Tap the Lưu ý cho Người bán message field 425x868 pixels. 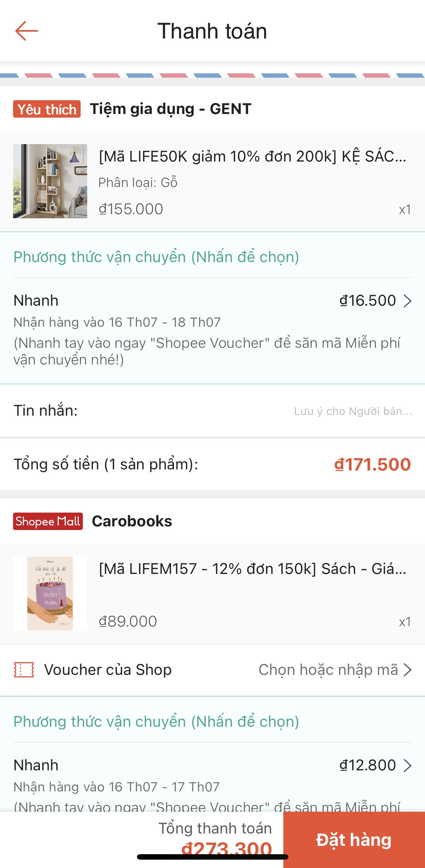coord(353,411)
